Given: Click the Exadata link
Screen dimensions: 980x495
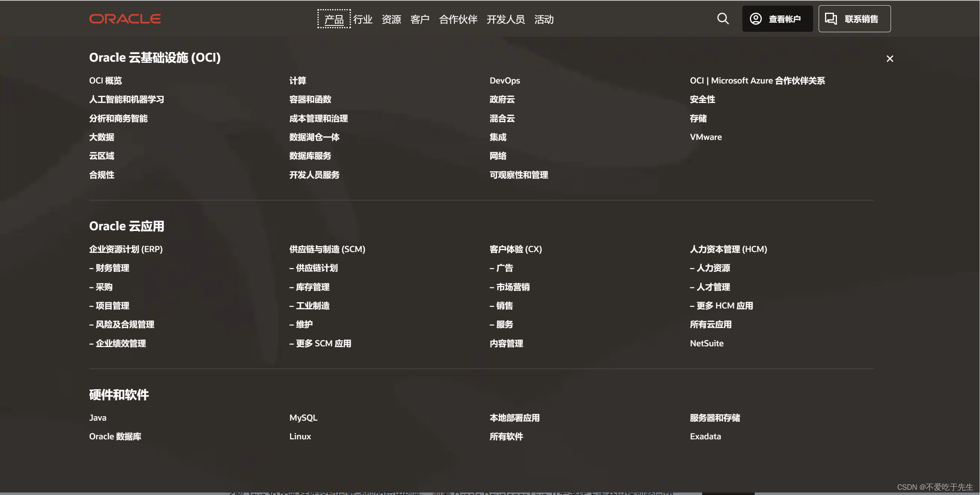Looking at the screenshot, I should point(705,437).
